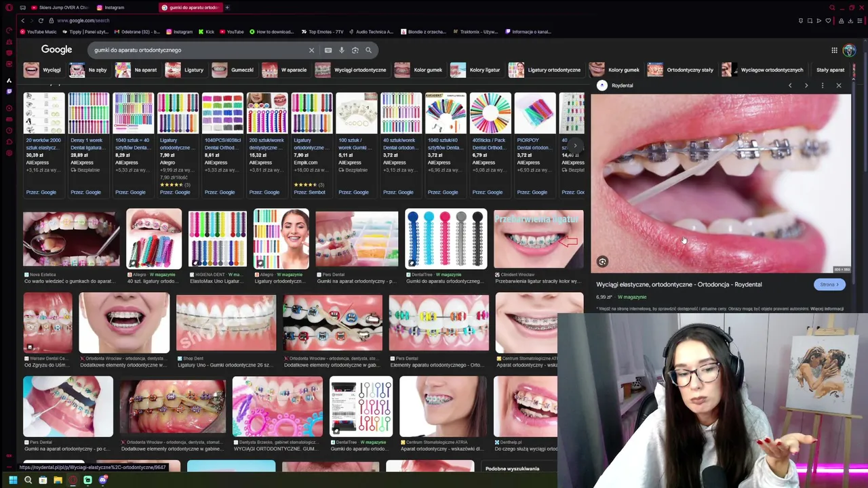Open Wyciągi elastyczne, ortodontyczne title link
This screenshot has height=488, width=868.
tap(679, 285)
